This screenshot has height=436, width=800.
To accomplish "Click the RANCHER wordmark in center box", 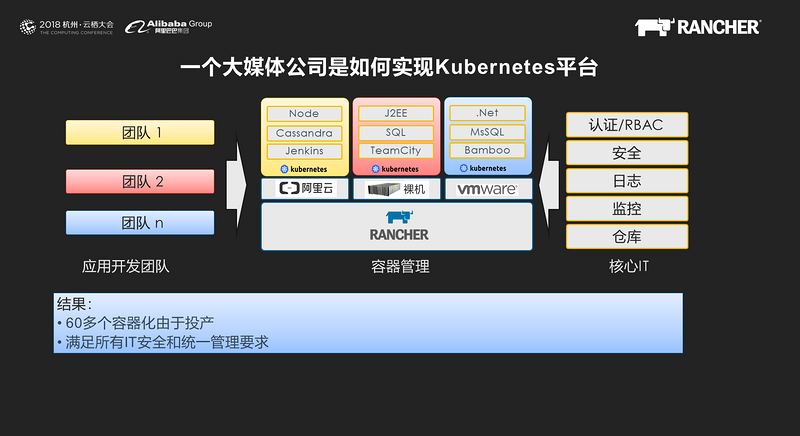I will click(399, 235).
